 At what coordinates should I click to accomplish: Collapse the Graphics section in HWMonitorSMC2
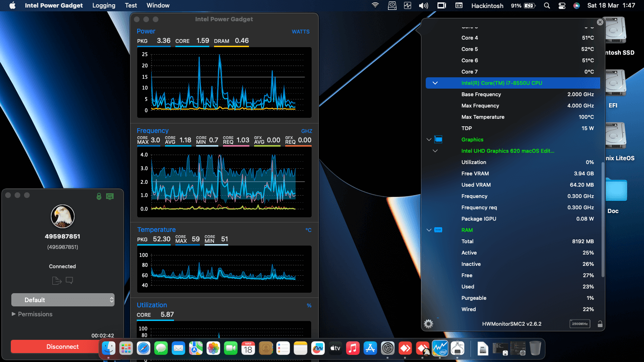tap(429, 140)
